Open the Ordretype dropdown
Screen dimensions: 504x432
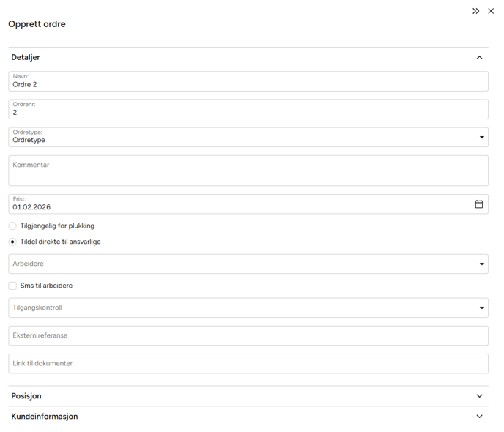pos(481,137)
